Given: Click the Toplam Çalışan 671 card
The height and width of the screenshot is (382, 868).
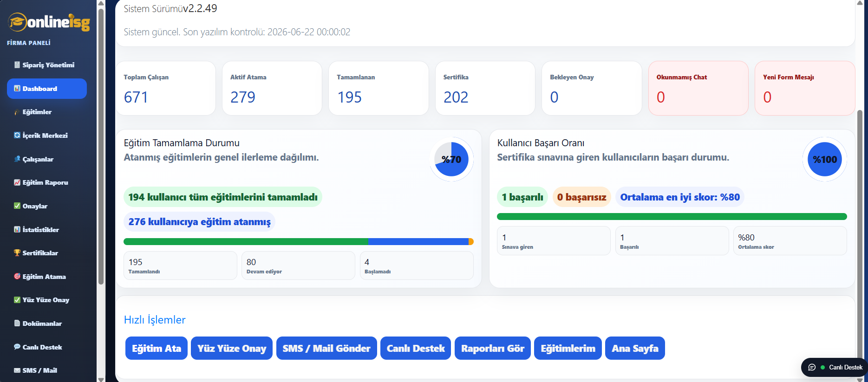Looking at the screenshot, I should 166,88.
